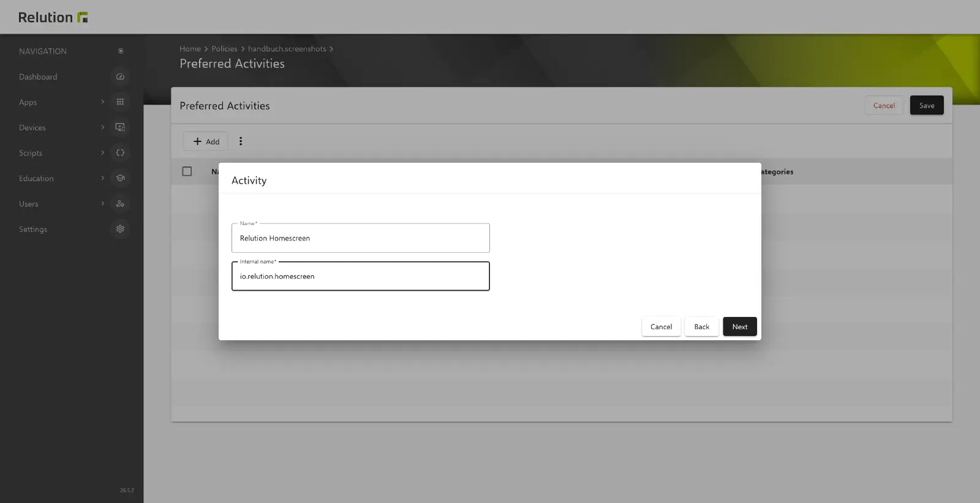The image size is (980, 503).
Task: Go to Policies breadcrumb
Action: [224, 49]
